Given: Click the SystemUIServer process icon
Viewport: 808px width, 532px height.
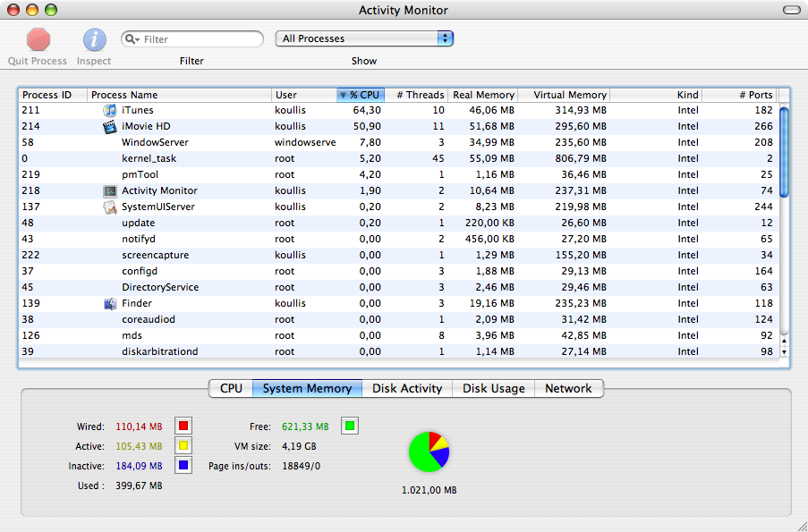Looking at the screenshot, I should click(110, 207).
